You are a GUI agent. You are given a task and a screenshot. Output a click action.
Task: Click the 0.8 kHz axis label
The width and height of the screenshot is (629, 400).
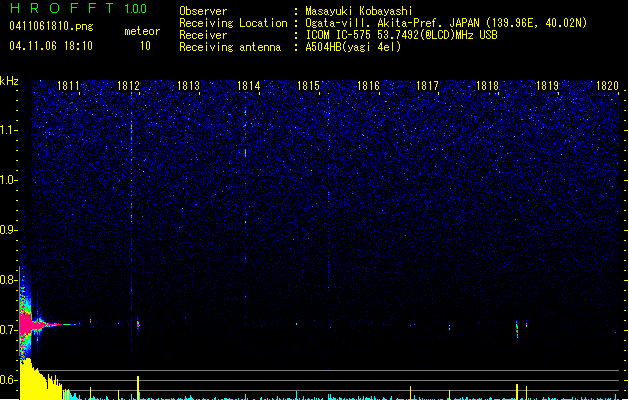8,280
